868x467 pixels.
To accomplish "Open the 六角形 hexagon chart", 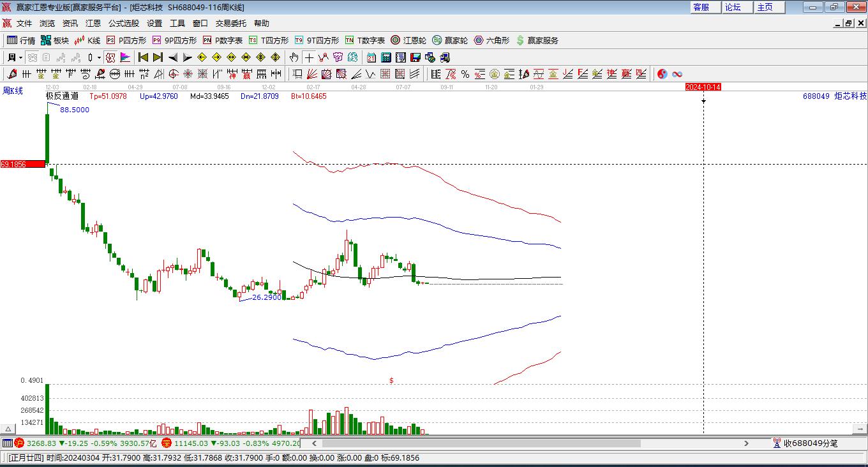I will point(491,40).
